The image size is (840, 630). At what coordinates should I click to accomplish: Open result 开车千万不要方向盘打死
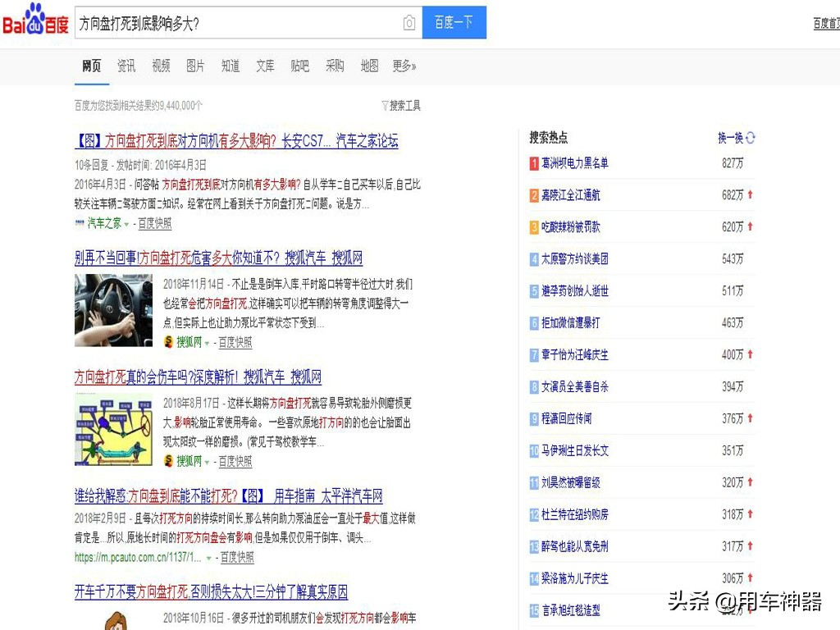pyautogui.click(x=211, y=592)
